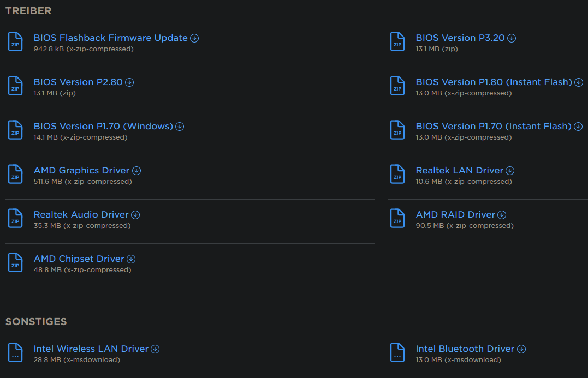Click the ZIP file icon for Realtek Audio Driver
The width and height of the screenshot is (588, 378).
15,218
